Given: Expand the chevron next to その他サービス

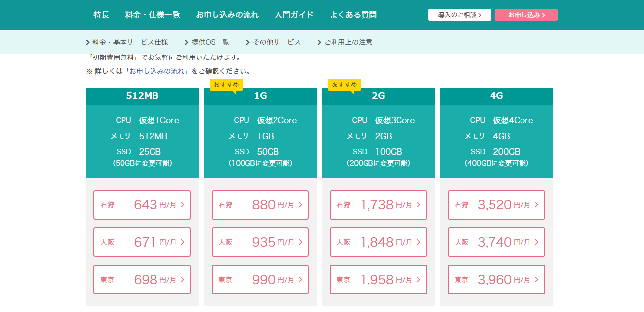Looking at the screenshot, I should click(247, 42).
